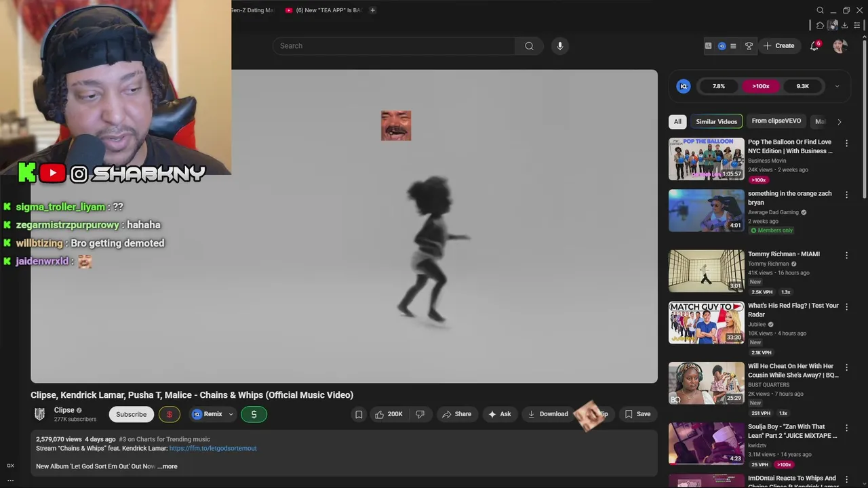
Task: Click into the YouTube search field
Action: [393, 46]
